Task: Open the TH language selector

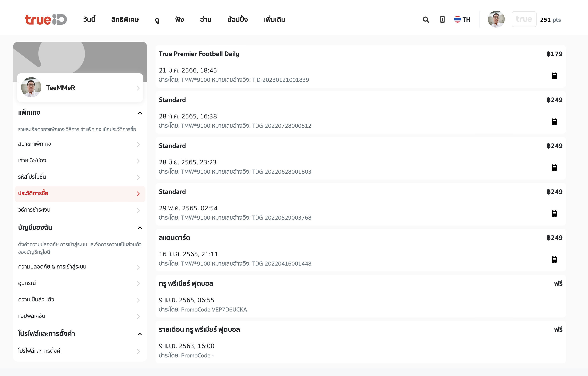Action: (462, 20)
